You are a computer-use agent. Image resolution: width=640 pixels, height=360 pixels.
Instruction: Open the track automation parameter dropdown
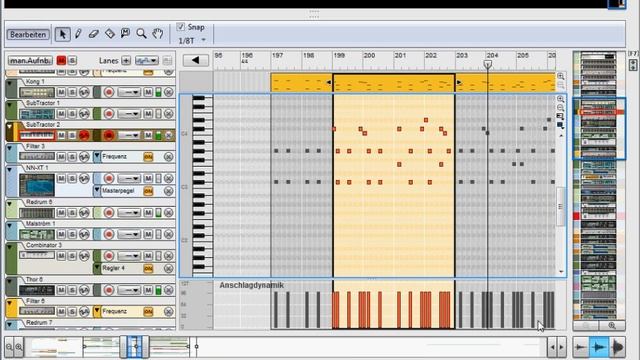pyautogui.click(x=147, y=61)
